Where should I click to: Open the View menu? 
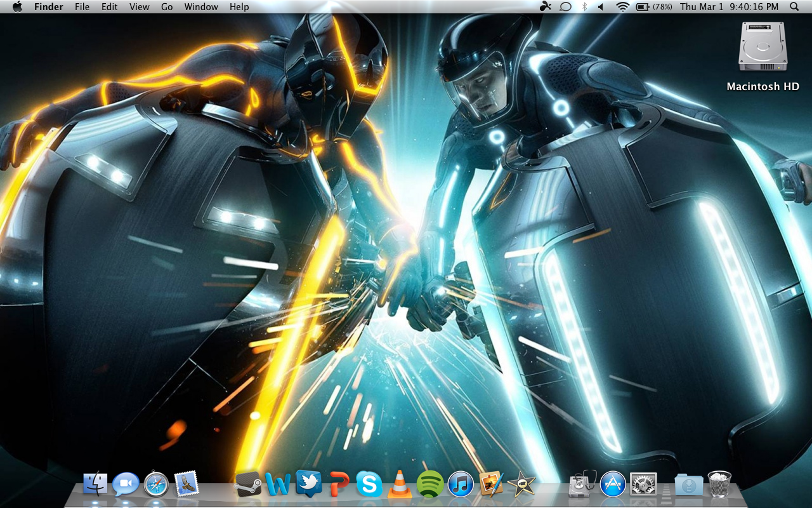[x=140, y=6]
